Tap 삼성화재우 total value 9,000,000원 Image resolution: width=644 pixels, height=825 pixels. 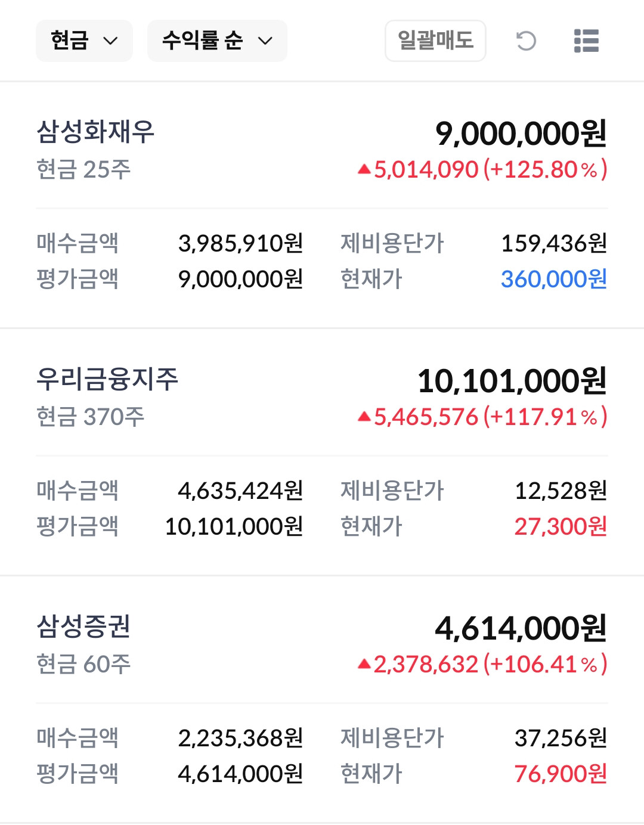point(521,134)
